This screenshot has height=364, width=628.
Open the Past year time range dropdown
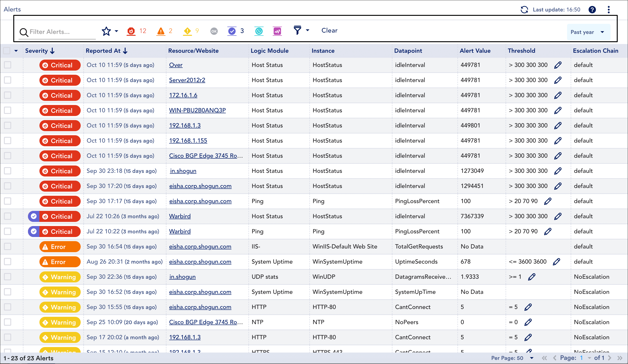(588, 32)
